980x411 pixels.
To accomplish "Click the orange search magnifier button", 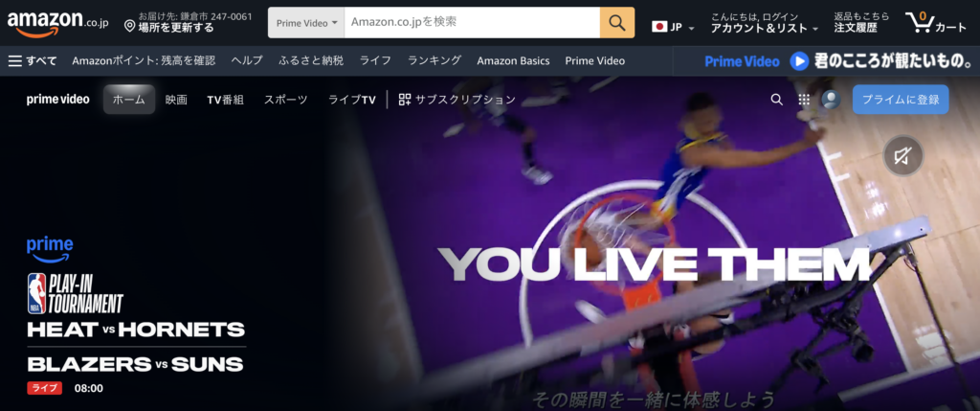I will 619,22.
